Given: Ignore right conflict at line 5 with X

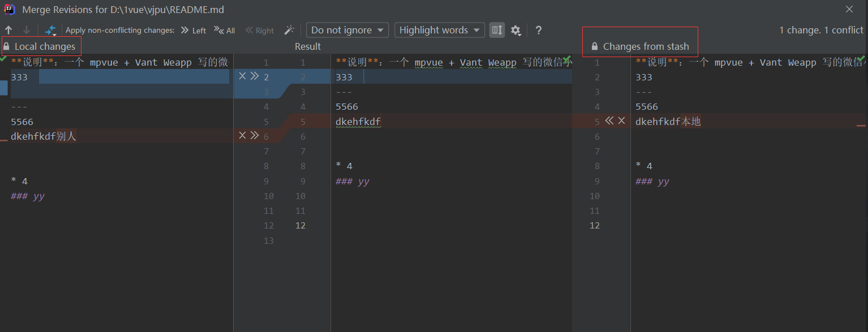Looking at the screenshot, I should (x=621, y=120).
